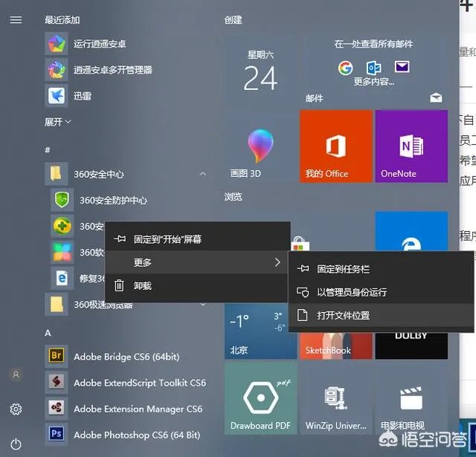Click 更多内容... in the mail tile
476x457 pixels.
coord(373,82)
